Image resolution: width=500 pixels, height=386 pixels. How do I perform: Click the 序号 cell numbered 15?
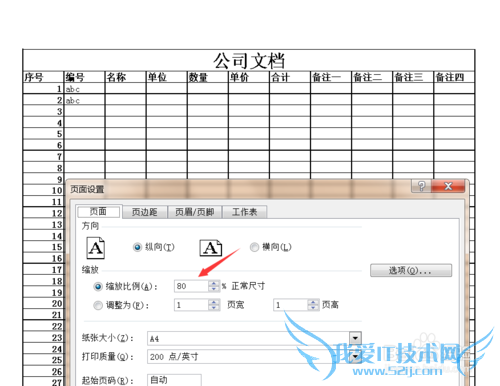(x=43, y=247)
